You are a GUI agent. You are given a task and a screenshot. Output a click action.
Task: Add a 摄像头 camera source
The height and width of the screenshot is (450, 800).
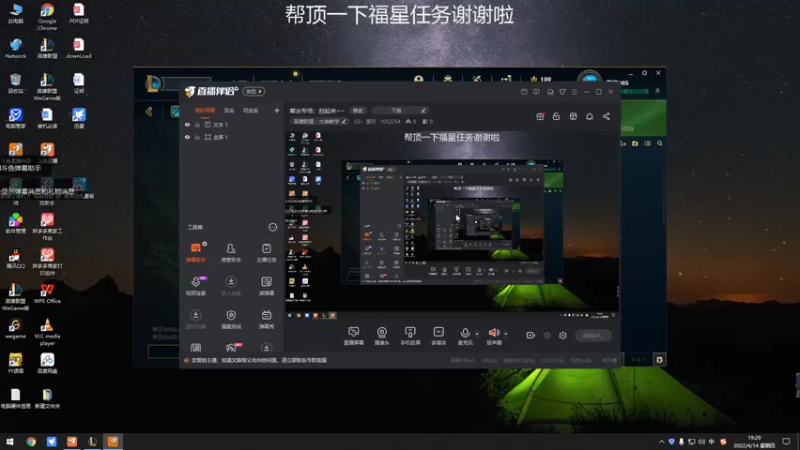click(382, 336)
